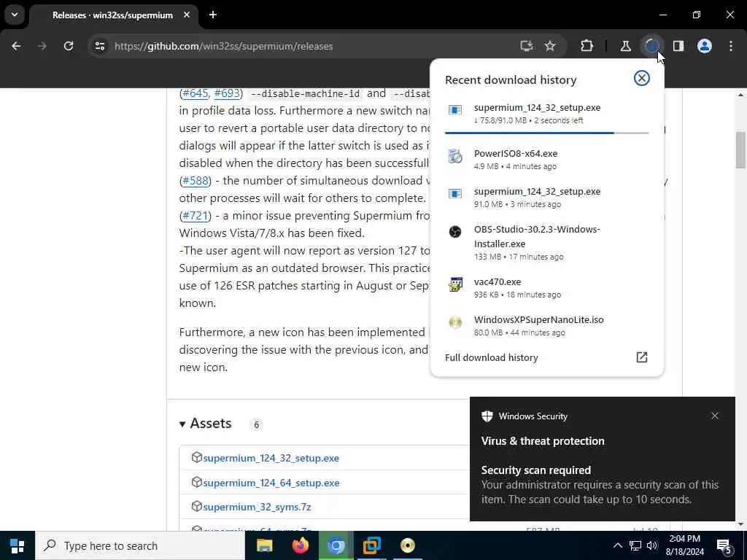Click the supermium download progress bar
747x560 pixels.
coord(547,133)
